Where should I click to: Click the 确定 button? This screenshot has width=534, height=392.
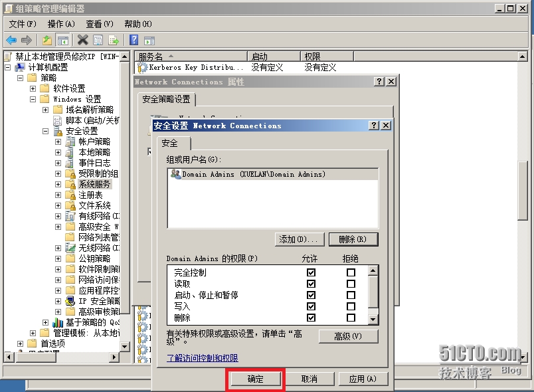coord(256,379)
